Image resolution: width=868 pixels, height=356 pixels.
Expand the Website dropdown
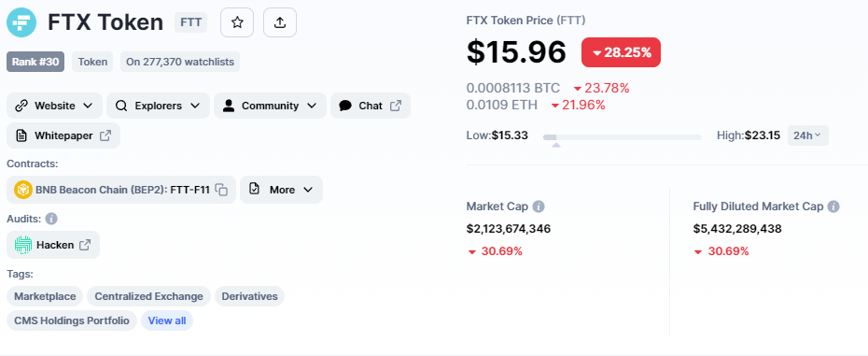tap(54, 106)
